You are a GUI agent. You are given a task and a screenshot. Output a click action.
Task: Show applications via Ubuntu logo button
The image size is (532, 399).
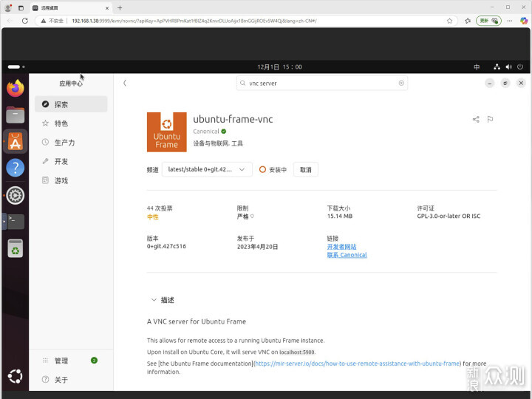(x=16, y=376)
